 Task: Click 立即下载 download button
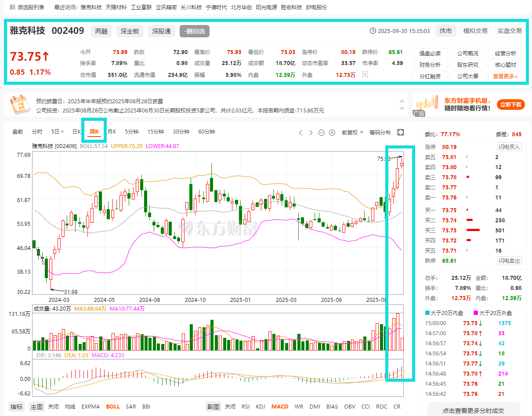tap(511, 104)
